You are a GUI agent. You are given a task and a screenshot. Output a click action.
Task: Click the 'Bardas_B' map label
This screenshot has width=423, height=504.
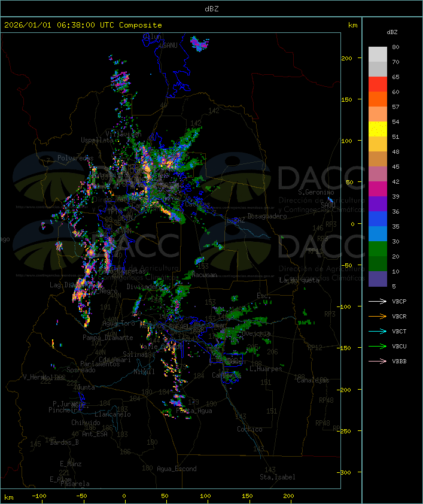coord(64,442)
